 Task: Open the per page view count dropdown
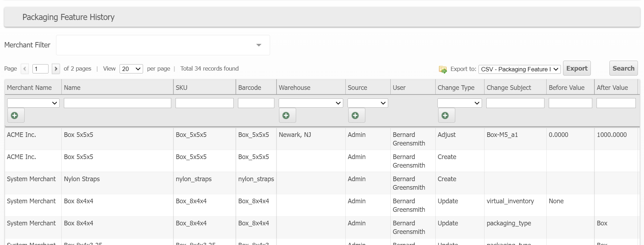click(x=131, y=69)
